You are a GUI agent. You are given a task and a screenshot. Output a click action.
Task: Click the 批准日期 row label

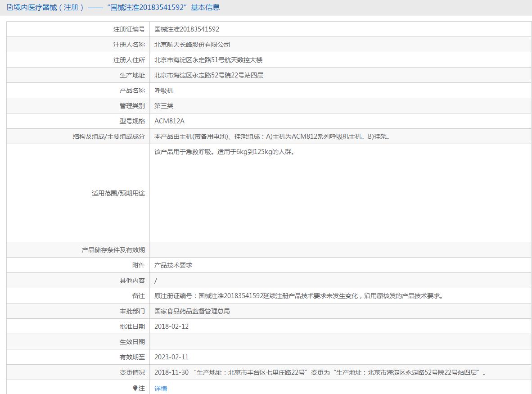(132, 326)
